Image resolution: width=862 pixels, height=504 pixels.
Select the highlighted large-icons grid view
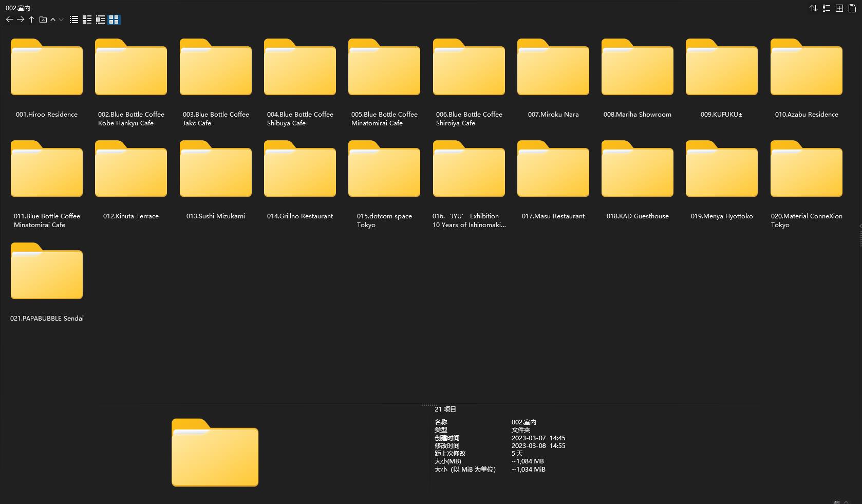pos(114,20)
